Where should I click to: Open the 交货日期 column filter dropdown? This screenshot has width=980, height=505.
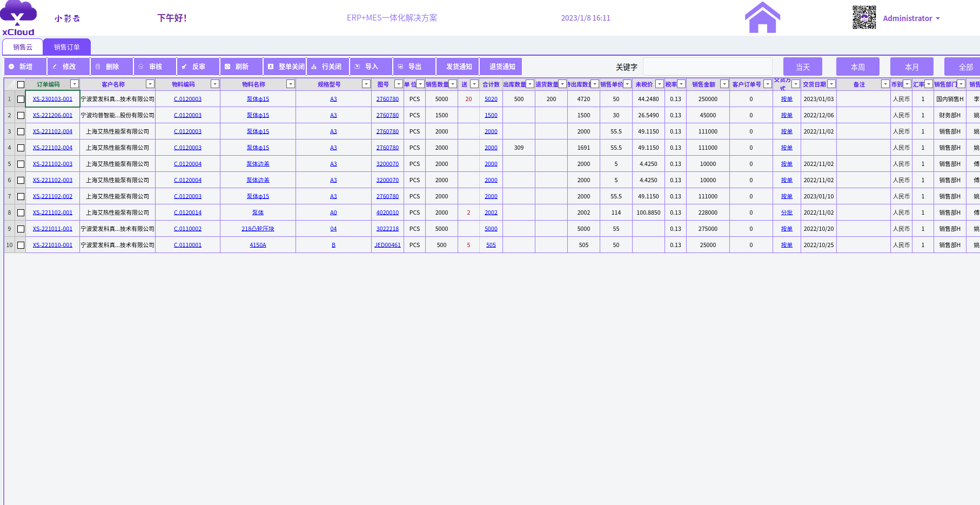pyautogui.click(x=831, y=84)
